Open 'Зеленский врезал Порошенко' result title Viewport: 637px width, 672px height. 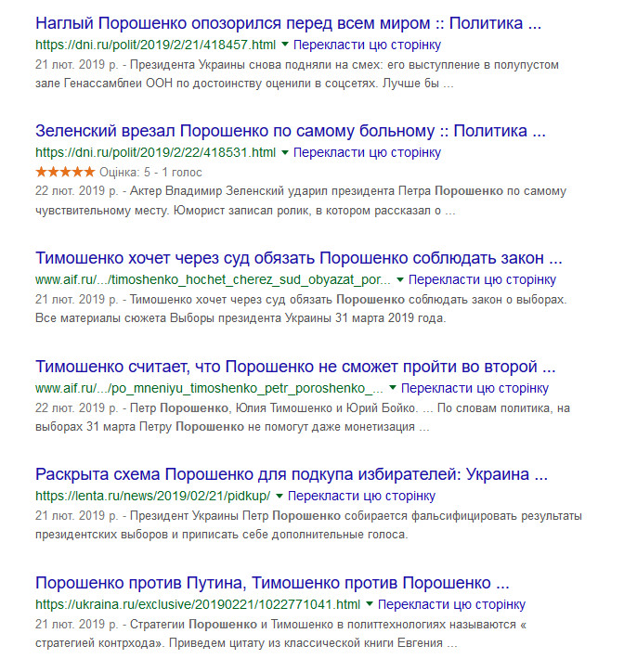point(291,131)
